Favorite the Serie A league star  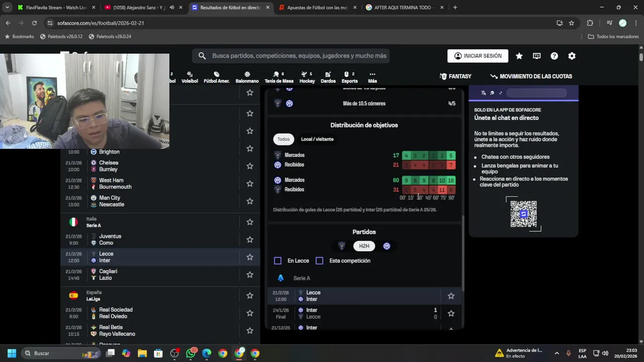point(250,222)
